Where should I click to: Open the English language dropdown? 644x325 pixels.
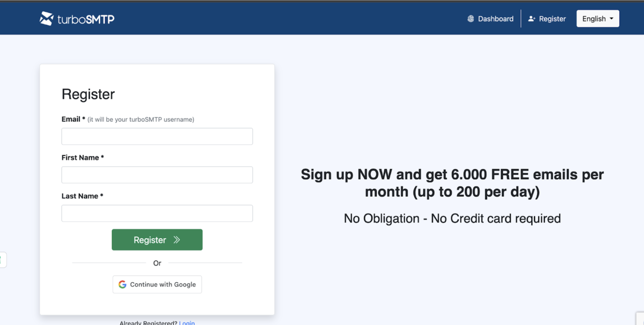597,19
